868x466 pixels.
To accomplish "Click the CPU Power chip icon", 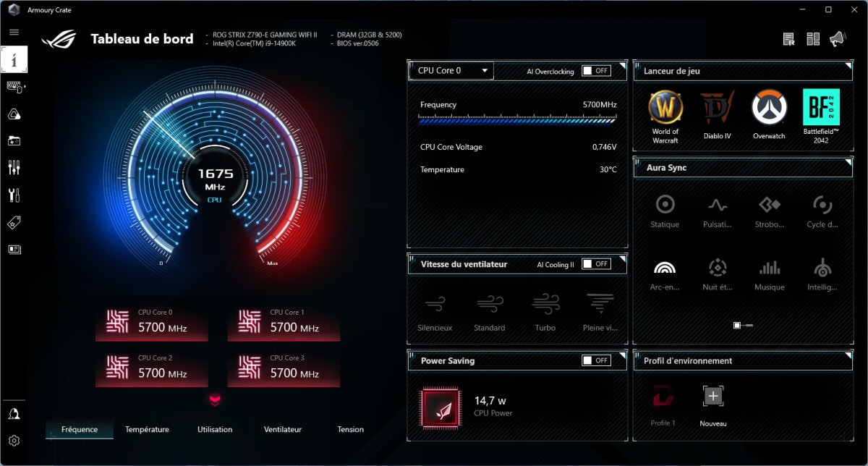I will coord(441,407).
